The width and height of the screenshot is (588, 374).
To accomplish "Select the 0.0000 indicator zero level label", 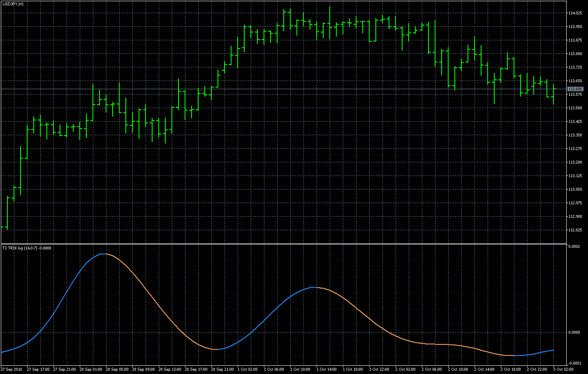I will (x=574, y=332).
